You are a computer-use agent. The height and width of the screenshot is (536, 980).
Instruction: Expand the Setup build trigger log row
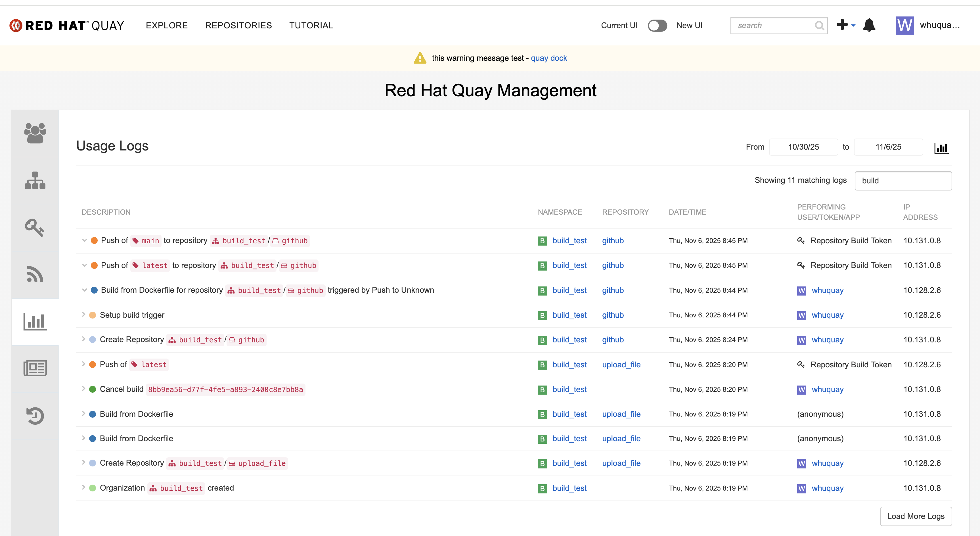83,315
